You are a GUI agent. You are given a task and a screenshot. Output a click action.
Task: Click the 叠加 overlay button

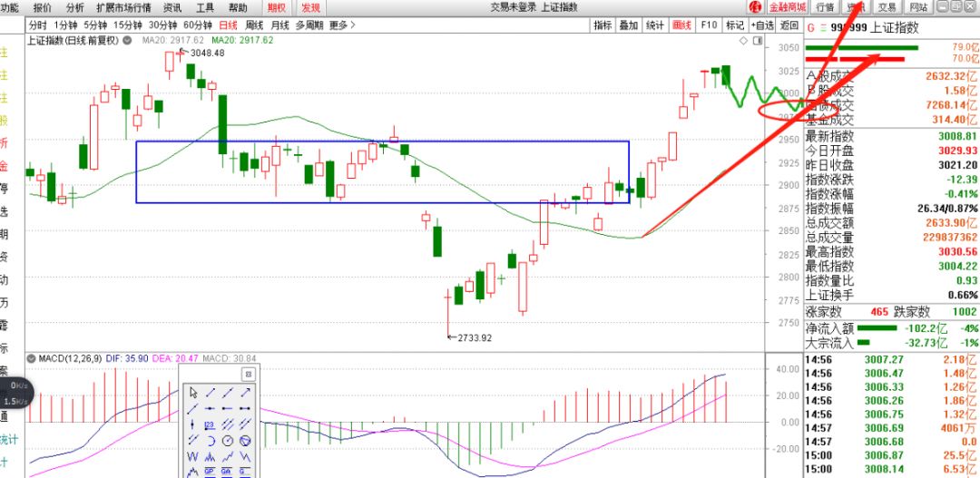(629, 25)
